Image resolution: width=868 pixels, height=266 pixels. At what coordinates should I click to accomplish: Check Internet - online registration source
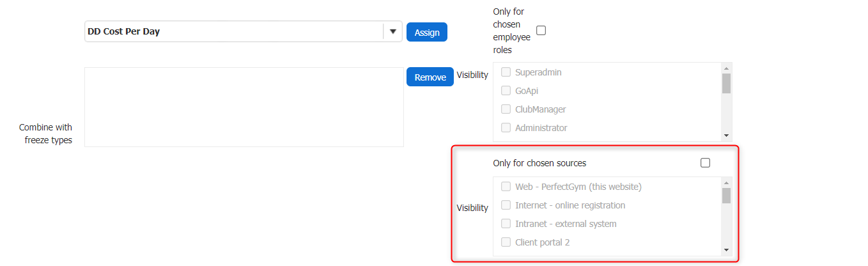pyautogui.click(x=506, y=205)
